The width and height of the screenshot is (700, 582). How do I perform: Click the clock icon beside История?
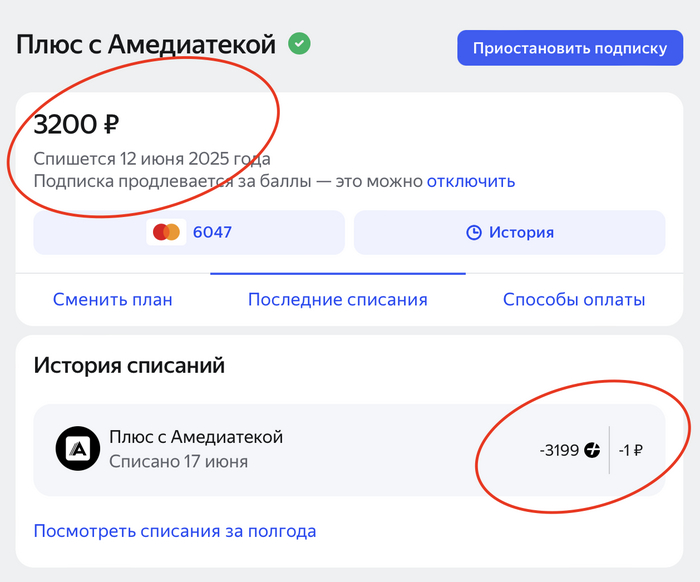(x=474, y=233)
